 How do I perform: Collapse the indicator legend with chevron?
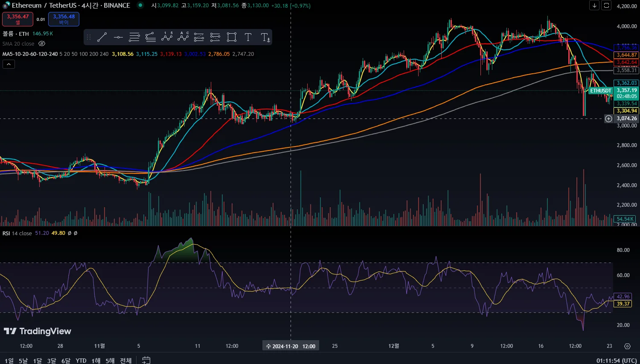point(9,64)
